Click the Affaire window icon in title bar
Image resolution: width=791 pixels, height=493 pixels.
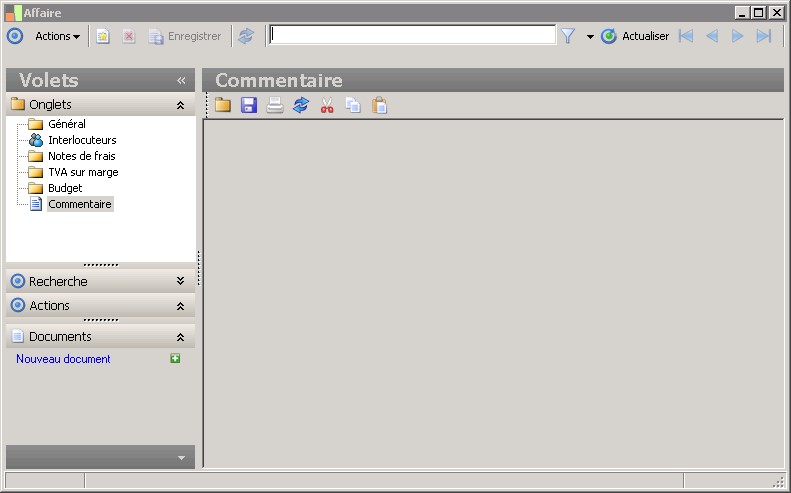(13, 13)
